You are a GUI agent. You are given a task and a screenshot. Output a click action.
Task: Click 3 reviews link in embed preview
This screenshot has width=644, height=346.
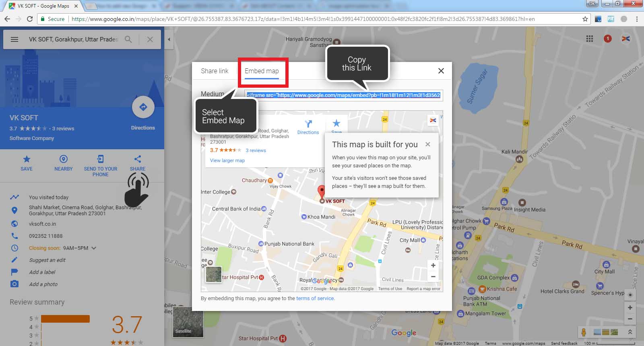tap(256, 150)
